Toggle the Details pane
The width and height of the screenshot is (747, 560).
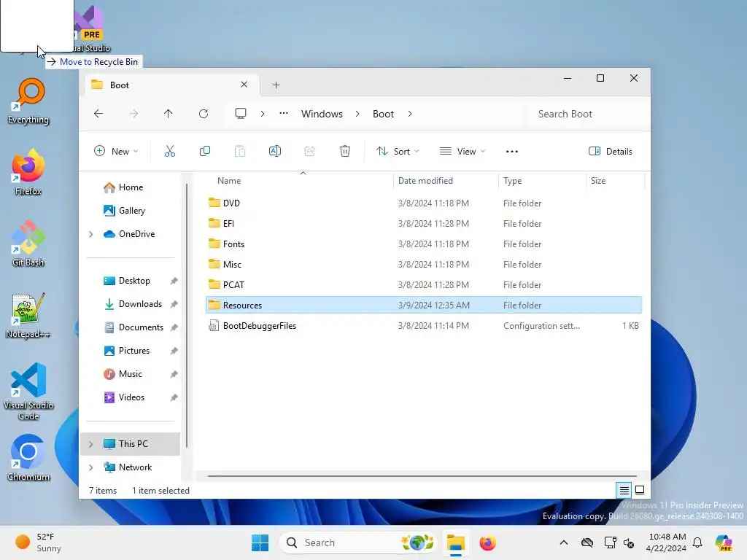[x=611, y=152]
